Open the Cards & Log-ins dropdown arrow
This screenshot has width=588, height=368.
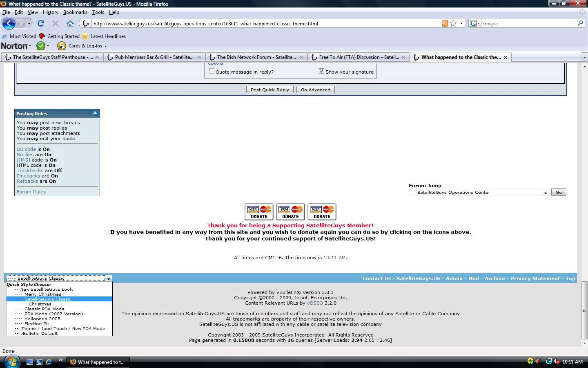click(x=105, y=46)
